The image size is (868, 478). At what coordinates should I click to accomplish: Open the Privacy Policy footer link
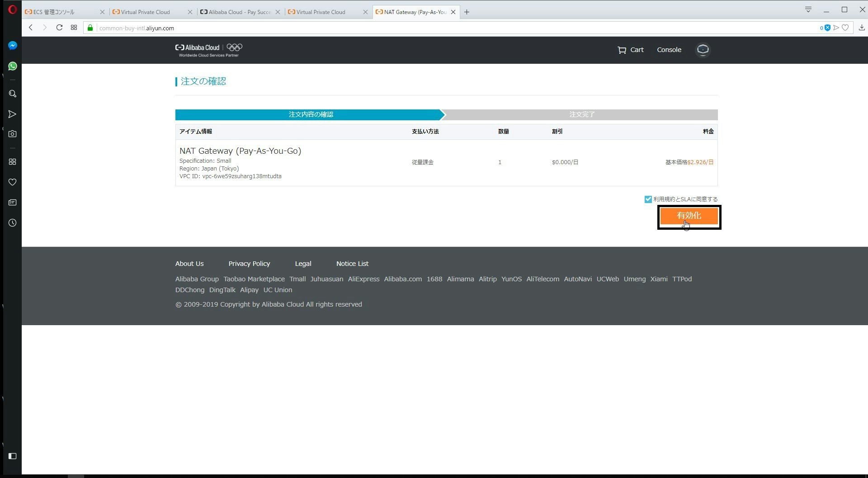249,264
